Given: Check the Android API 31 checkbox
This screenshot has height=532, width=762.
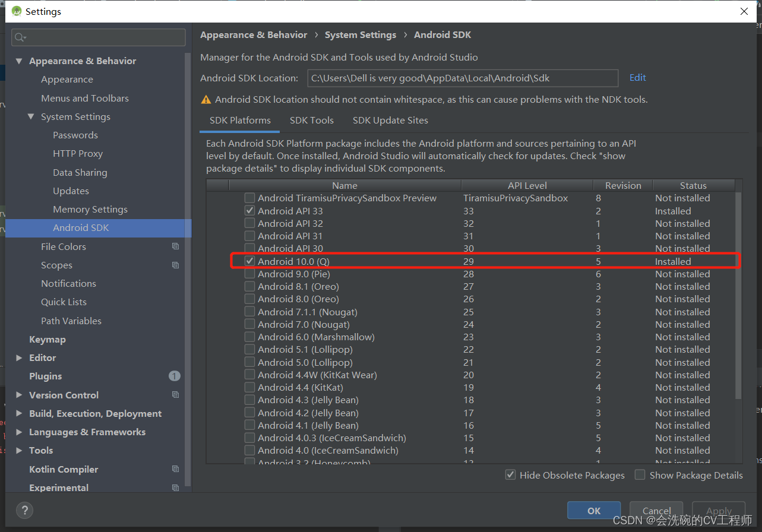Looking at the screenshot, I should point(250,236).
